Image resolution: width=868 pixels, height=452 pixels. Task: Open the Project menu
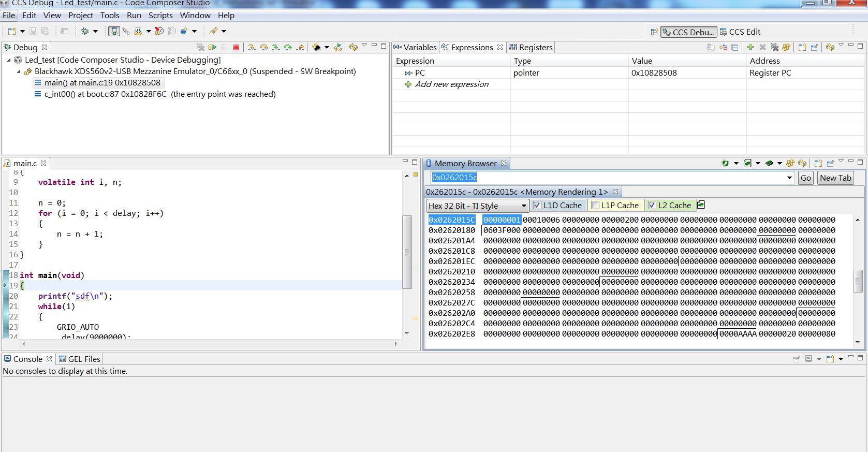pyautogui.click(x=81, y=15)
